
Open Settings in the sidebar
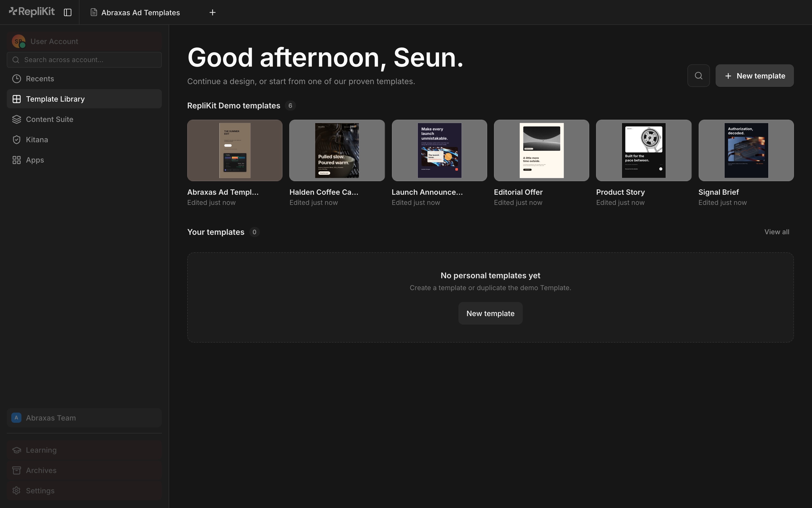click(x=84, y=491)
